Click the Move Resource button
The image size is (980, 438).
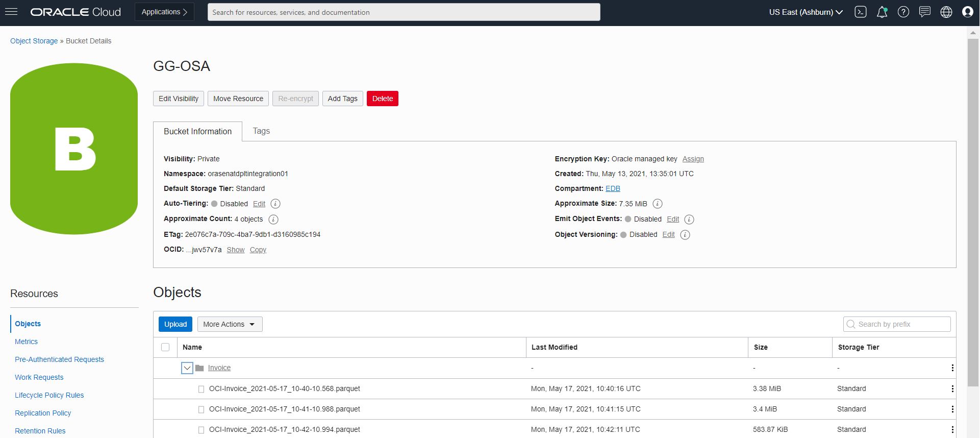238,99
